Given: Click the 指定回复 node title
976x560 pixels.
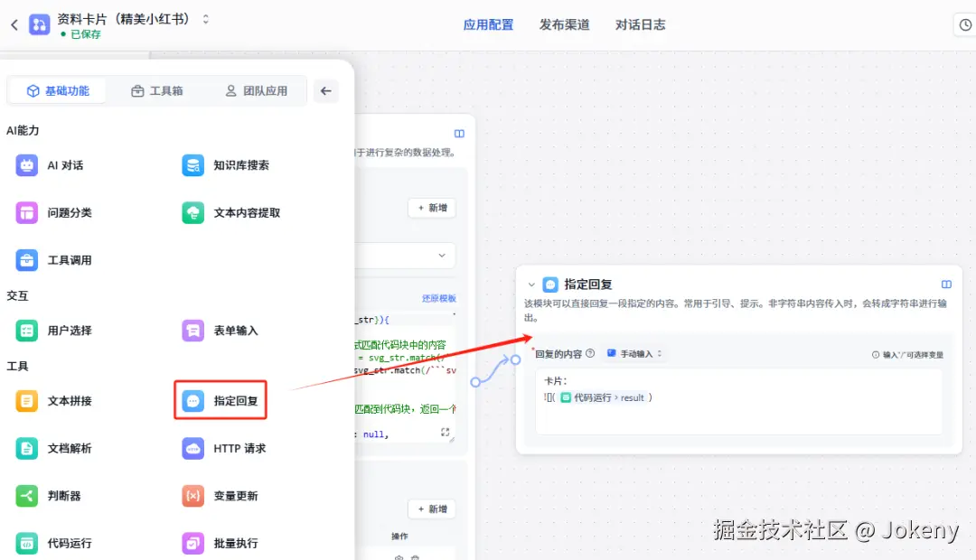Looking at the screenshot, I should pos(588,285).
